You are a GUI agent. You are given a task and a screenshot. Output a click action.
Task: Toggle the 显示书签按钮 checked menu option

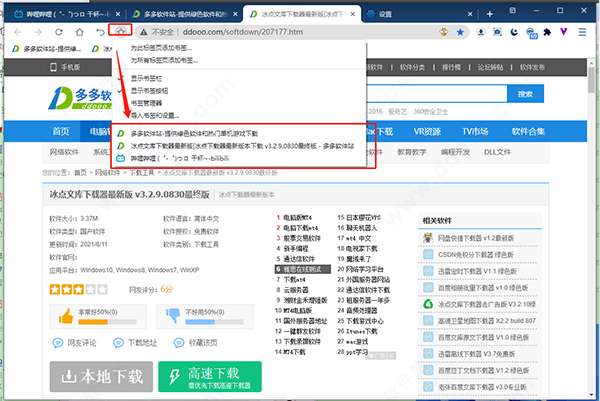[x=149, y=91]
